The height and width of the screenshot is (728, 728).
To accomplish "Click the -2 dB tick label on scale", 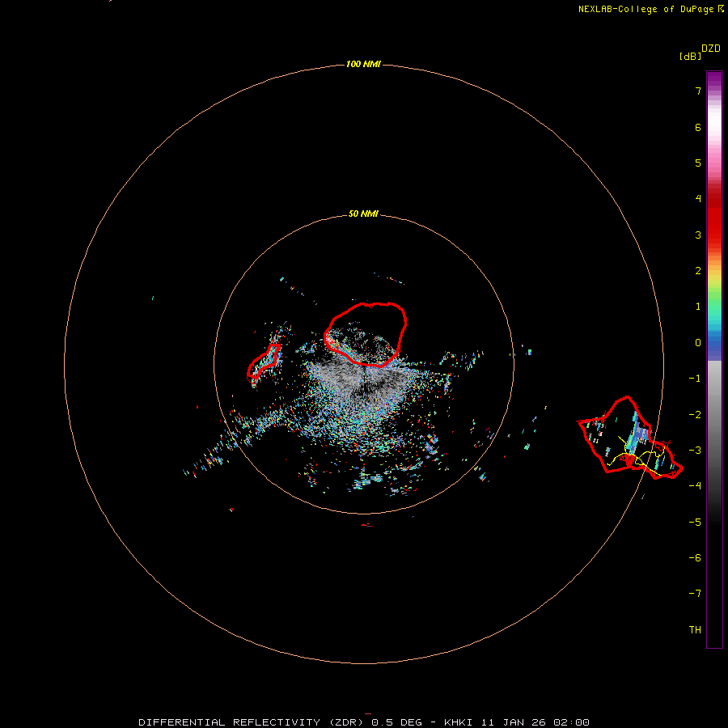I will click(x=695, y=415).
